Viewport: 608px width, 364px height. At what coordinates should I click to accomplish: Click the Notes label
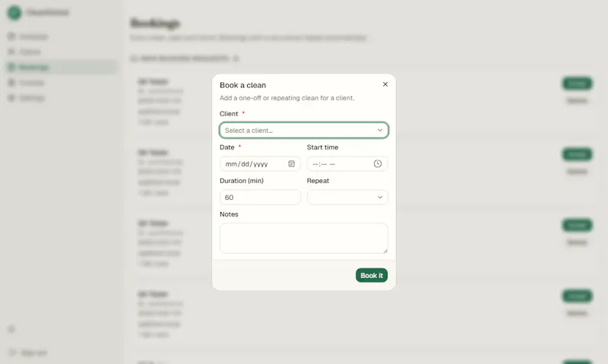coord(229,214)
